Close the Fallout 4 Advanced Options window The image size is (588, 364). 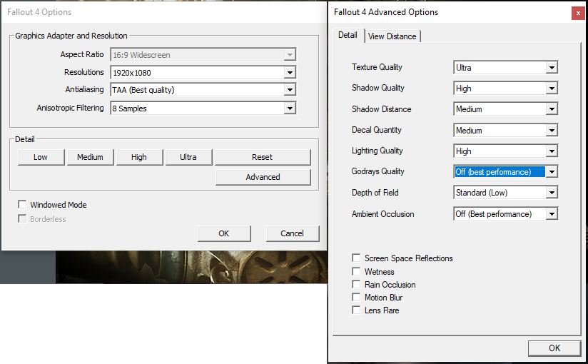pos(578,13)
